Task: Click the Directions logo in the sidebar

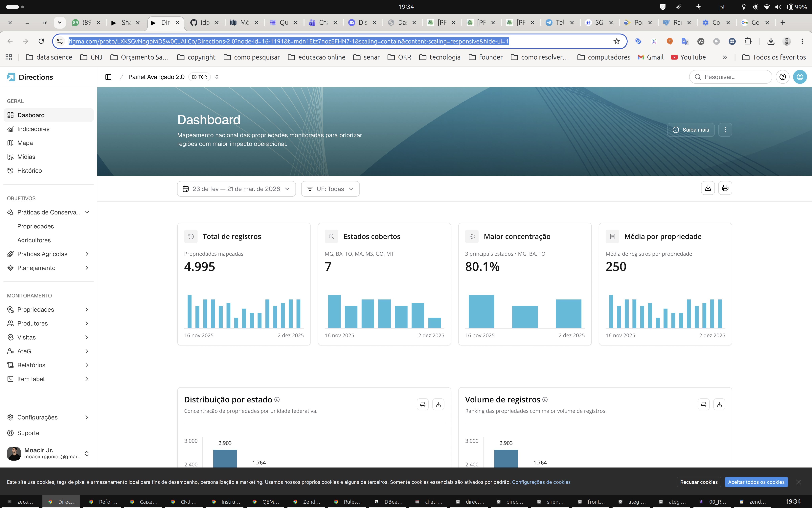Action: point(30,77)
